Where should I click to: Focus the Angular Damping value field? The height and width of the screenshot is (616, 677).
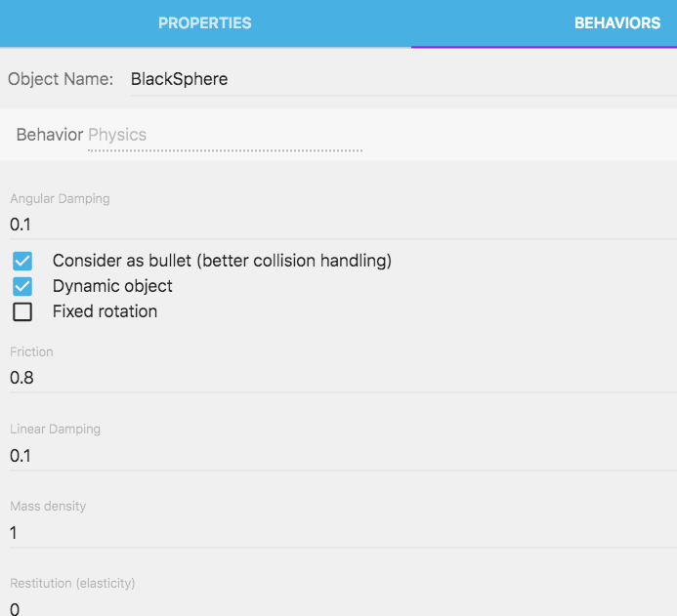pyautogui.click(x=342, y=225)
